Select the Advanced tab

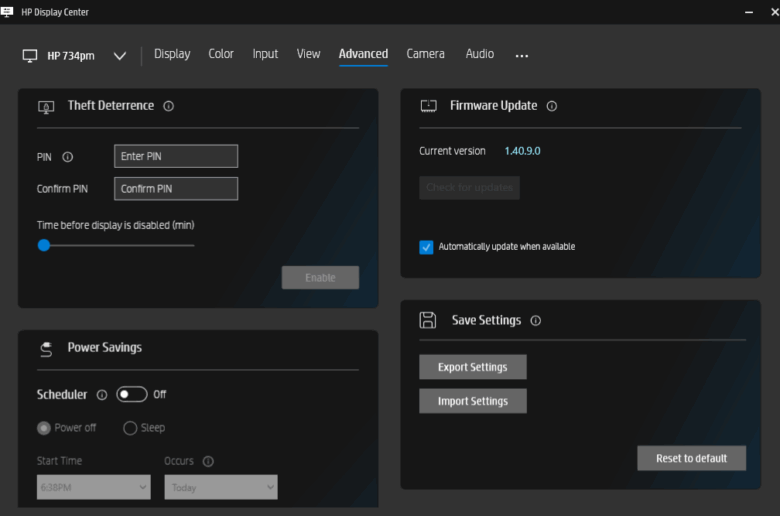click(363, 54)
